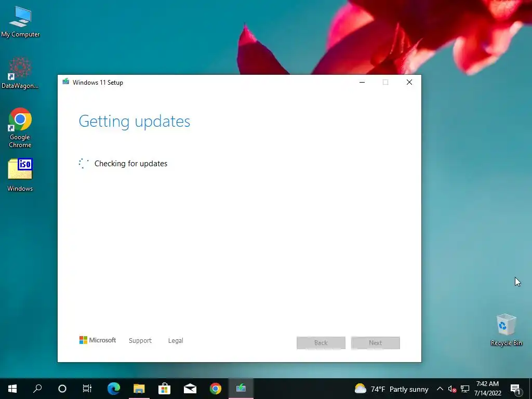Close the Windows 11 Setup window
The image size is (532, 399).
click(x=409, y=82)
